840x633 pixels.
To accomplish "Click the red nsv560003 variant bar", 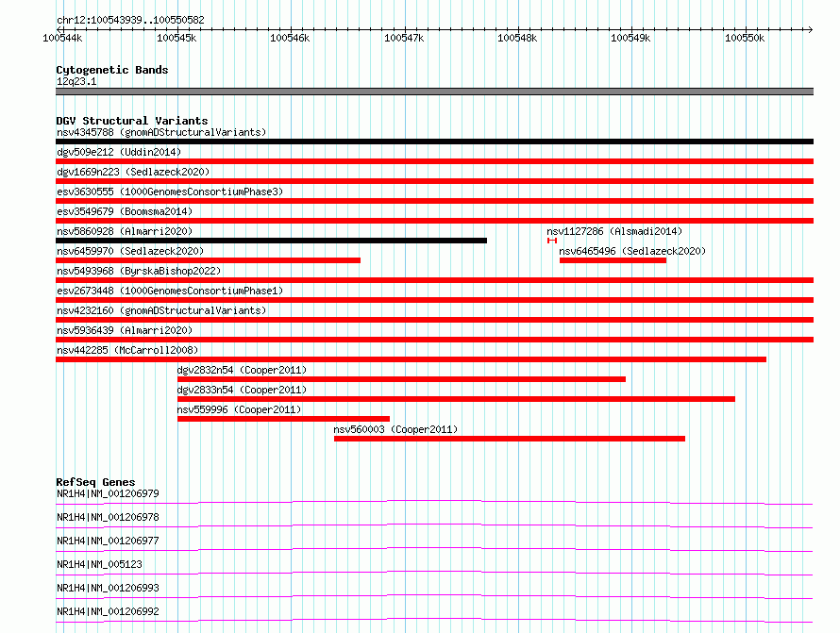I will point(510,439).
